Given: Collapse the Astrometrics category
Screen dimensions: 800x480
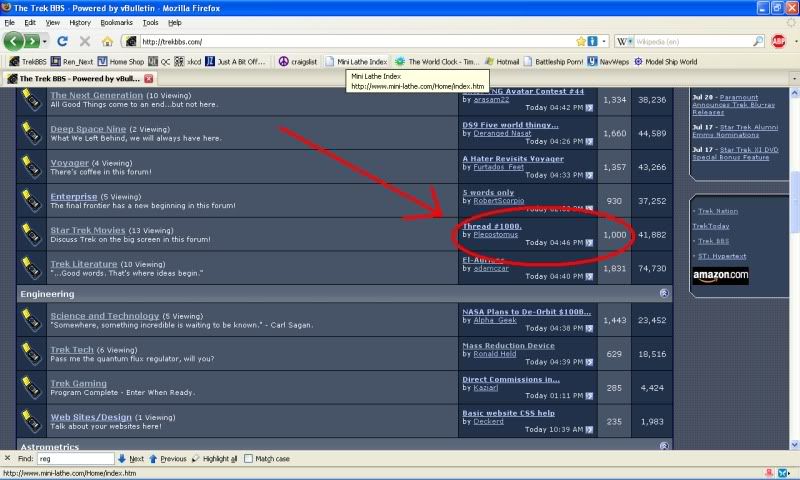Looking at the screenshot, I should 664,446.
